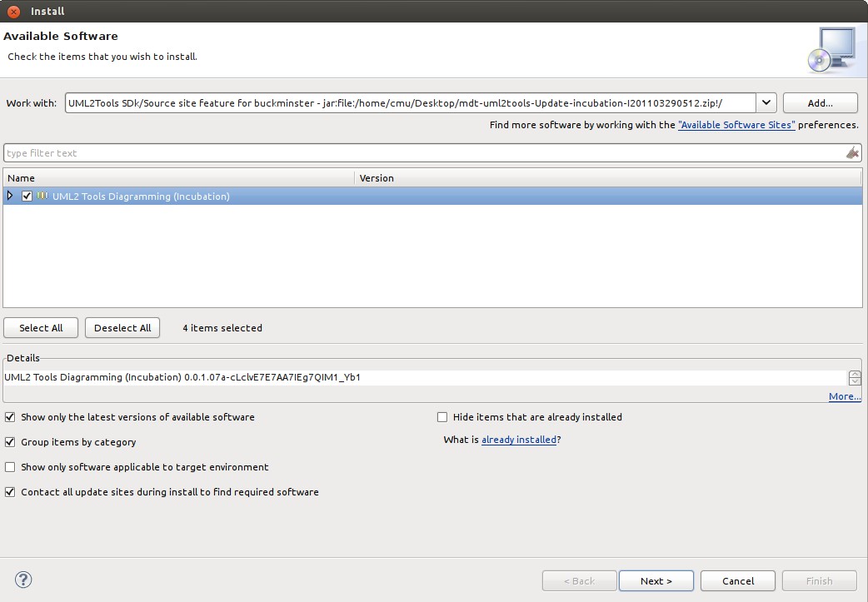Viewport: 868px width, 602px height.
Task: Click the UML2 Tools category icon
Action: point(42,197)
